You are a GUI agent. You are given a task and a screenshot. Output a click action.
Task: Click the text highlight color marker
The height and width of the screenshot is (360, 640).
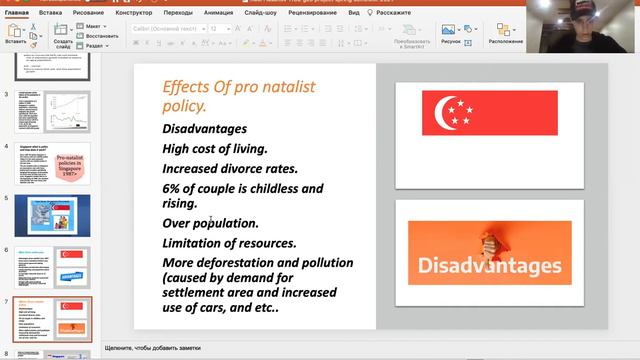245,43
